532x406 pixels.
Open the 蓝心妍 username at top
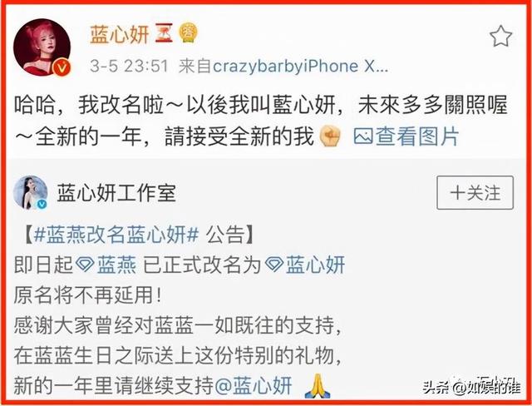(x=120, y=34)
